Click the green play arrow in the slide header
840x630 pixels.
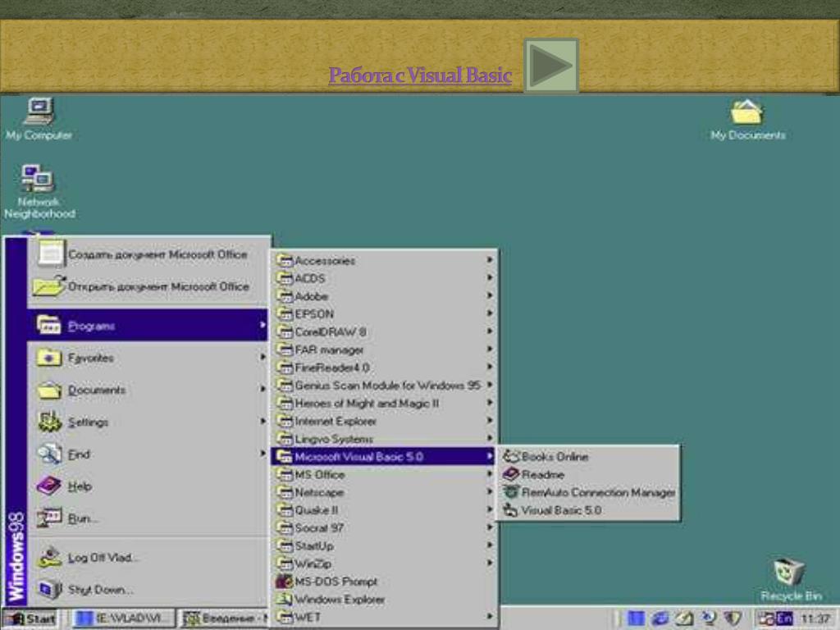(551, 66)
